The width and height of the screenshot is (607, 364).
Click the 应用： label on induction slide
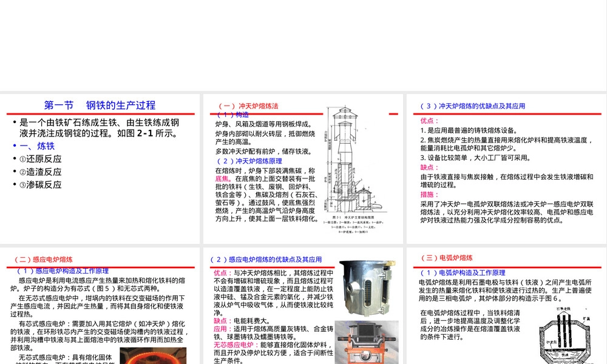[x=223, y=329]
